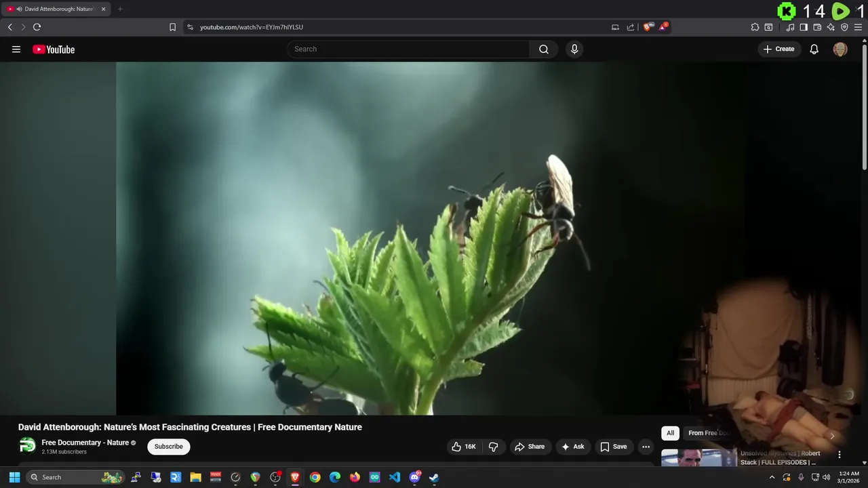Image resolution: width=868 pixels, height=488 pixels.
Task: Focus the YouTube search field
Action: 408,49
